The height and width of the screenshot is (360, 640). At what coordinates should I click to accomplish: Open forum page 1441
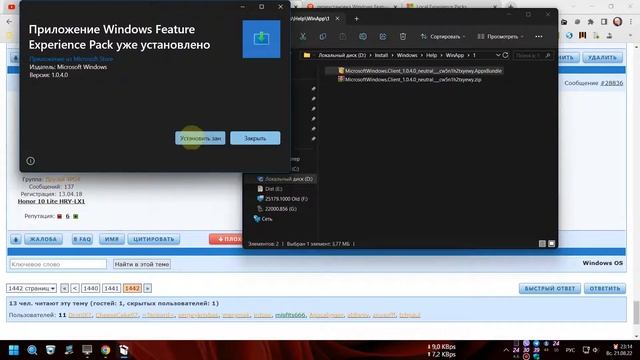[111, 288]
